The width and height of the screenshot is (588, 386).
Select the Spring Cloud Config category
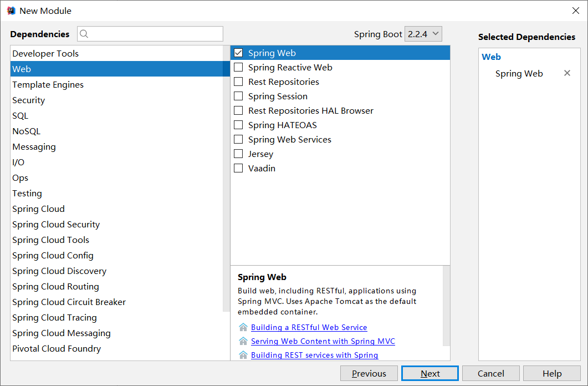pos(116,256)
